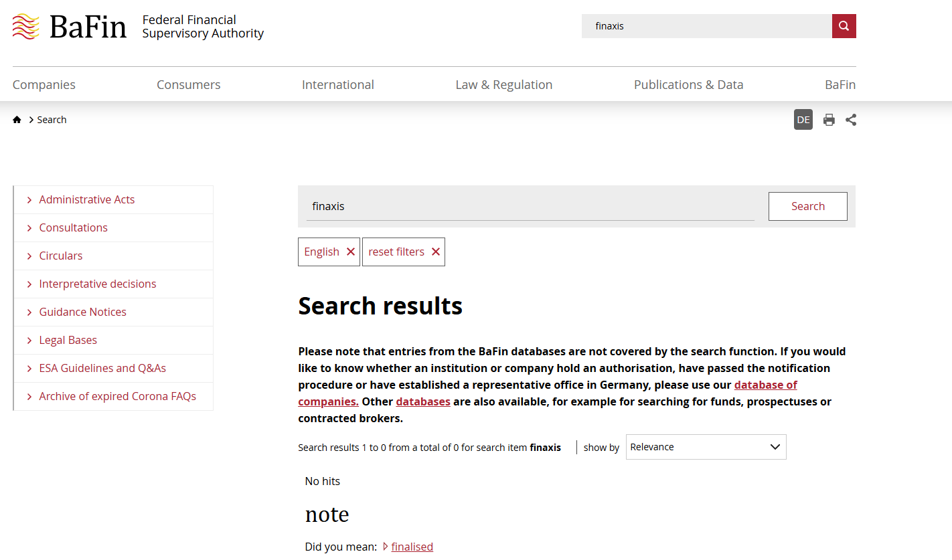This screenshot has width=952, height=560.
Task: Expand the Circulars sidebar item
Action: (61, 256)
